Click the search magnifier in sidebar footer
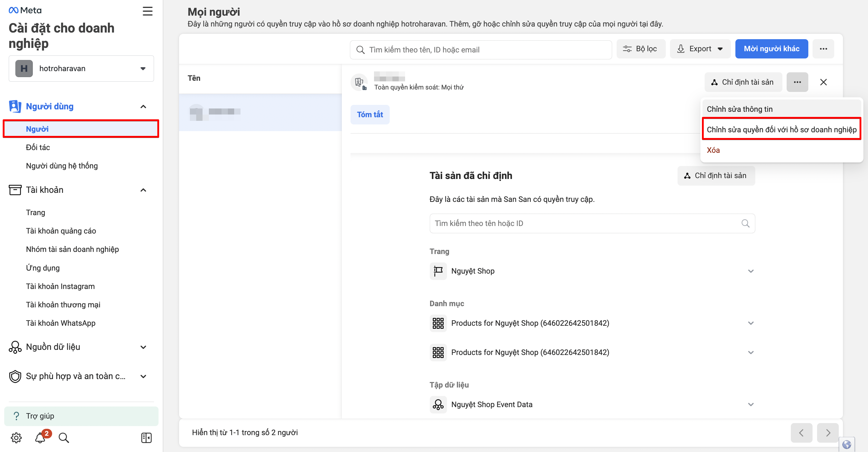The width and height of the screenshot is (868, 452). (64, 438)
